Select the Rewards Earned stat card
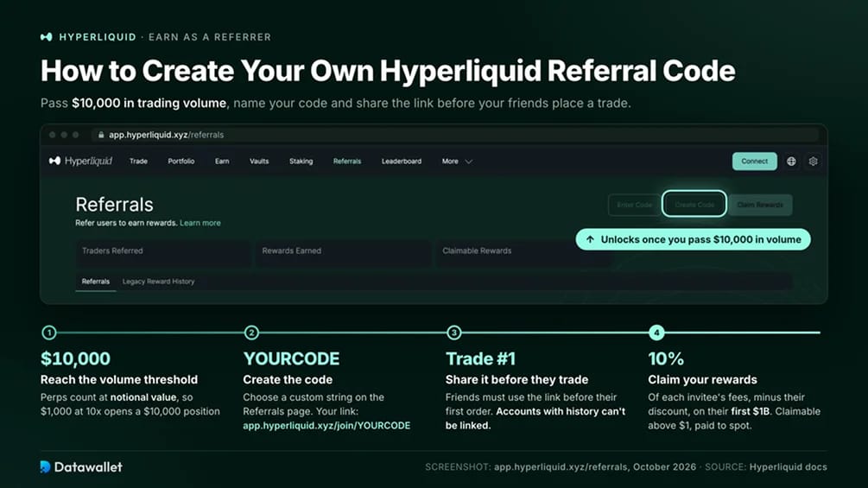Viewport: 868px width, 488px height. click(343, 254)
